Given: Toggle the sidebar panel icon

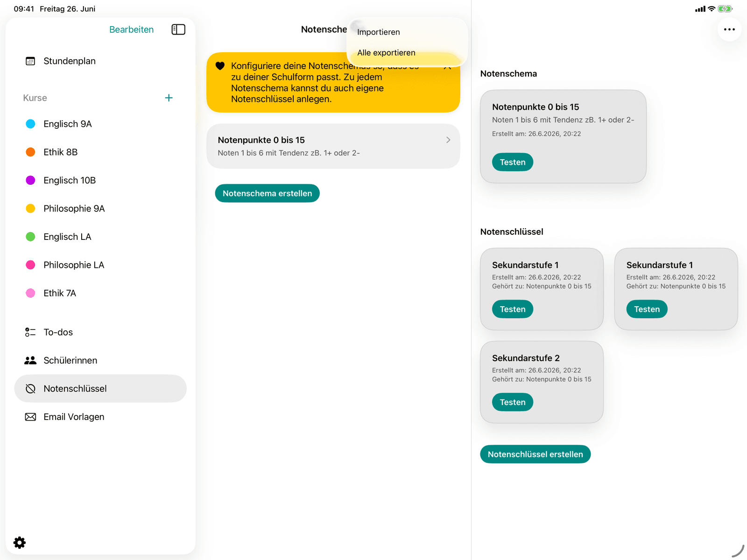Looking at the screenshot, I should (178, 29).
